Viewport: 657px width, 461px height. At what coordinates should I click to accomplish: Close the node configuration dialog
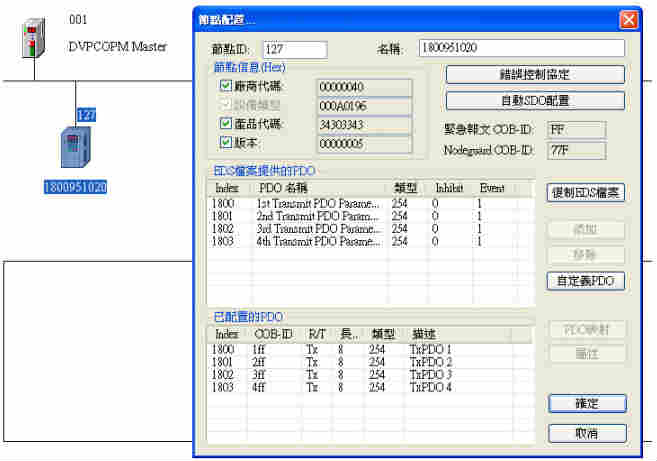[x=628, y=19]
